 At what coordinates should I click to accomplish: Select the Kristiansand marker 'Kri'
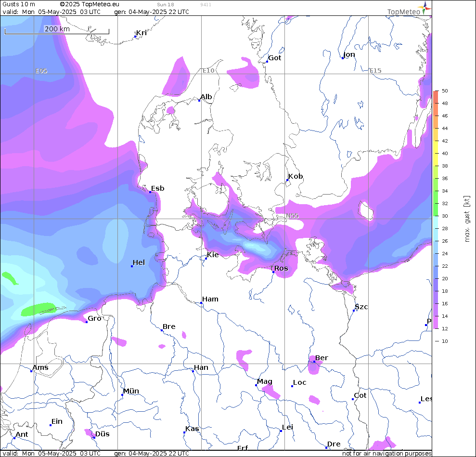tap(135, 37)
